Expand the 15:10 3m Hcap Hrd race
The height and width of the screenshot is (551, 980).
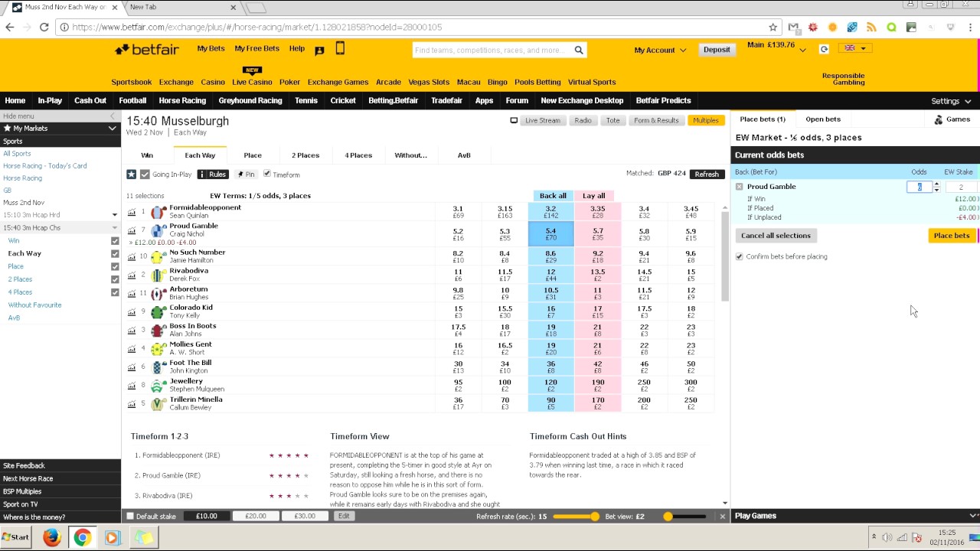coord(115,215)
